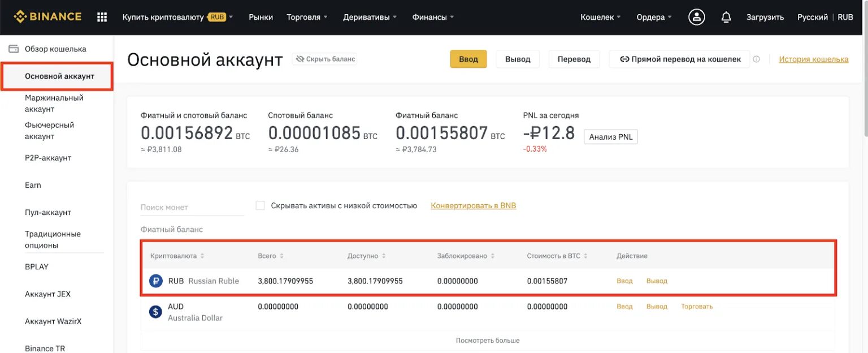Expand the 'Финансы' dropdown menu

point(433,17)
